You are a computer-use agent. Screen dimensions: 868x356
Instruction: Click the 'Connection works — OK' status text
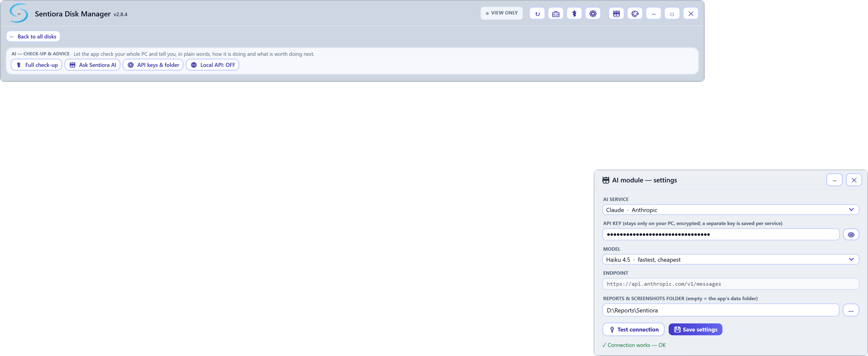[634, 345]
